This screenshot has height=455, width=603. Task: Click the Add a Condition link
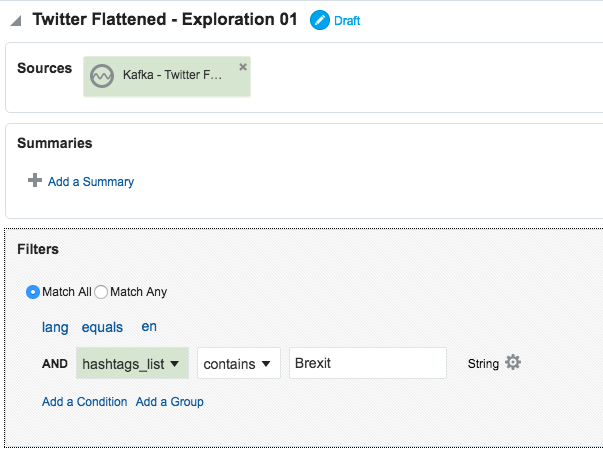pos(85,402)
